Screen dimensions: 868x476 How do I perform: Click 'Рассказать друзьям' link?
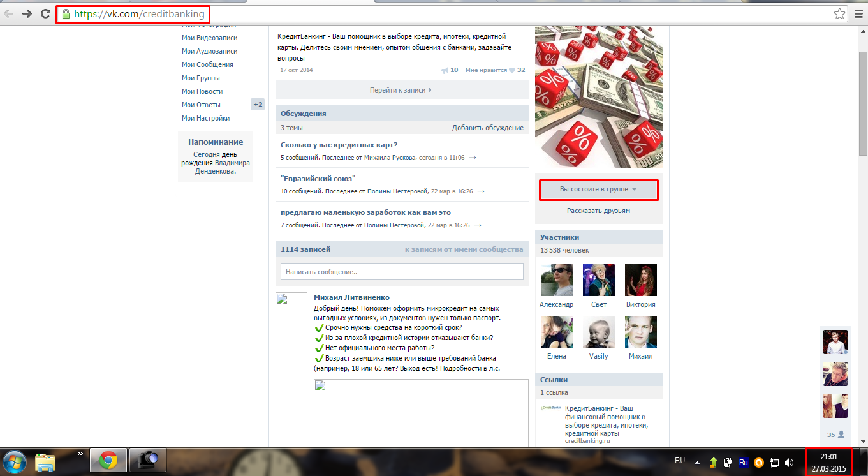pos(598,211)
